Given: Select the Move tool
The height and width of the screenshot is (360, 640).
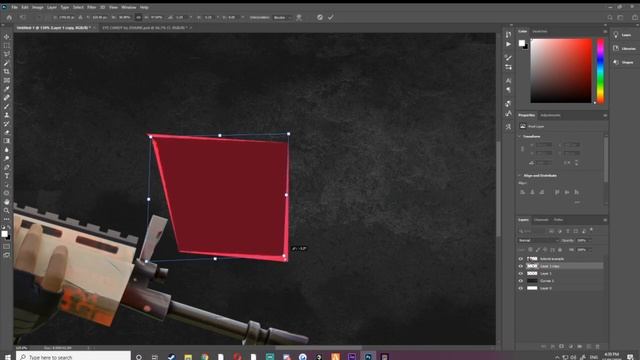Looking at the screenshot, I should 7,37.
